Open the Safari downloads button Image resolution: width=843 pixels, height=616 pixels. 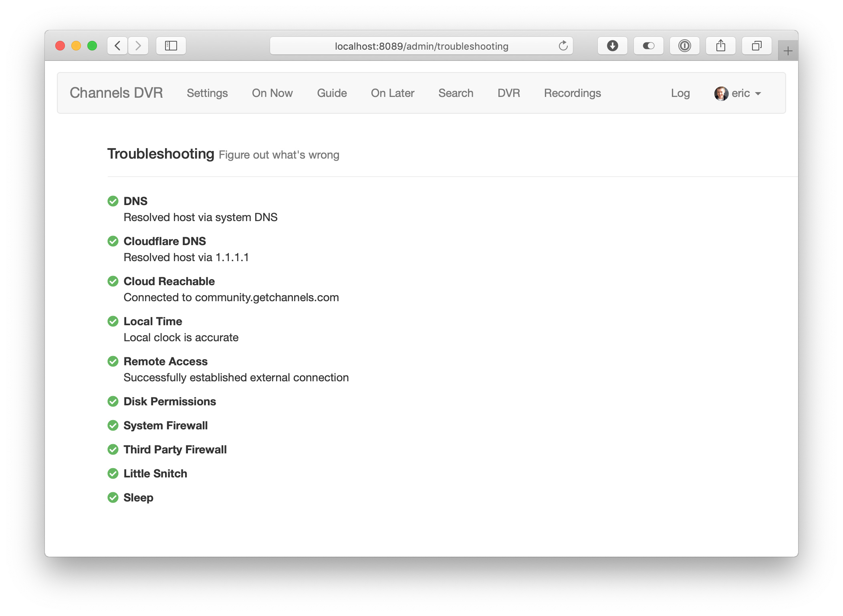(x=612, y=46)
